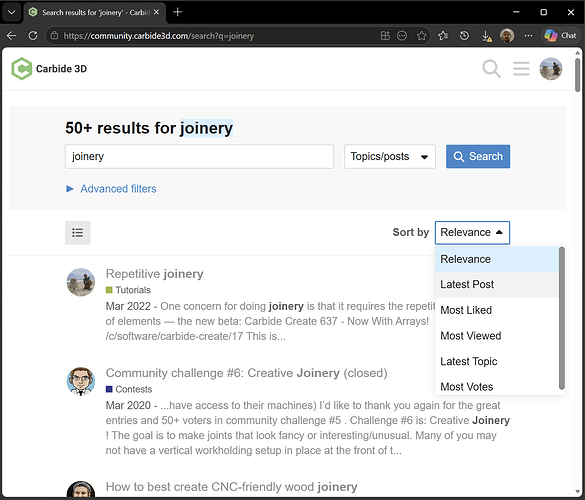Open browser downloads icon
Screen dimensions: 585x500
(486, 36)
